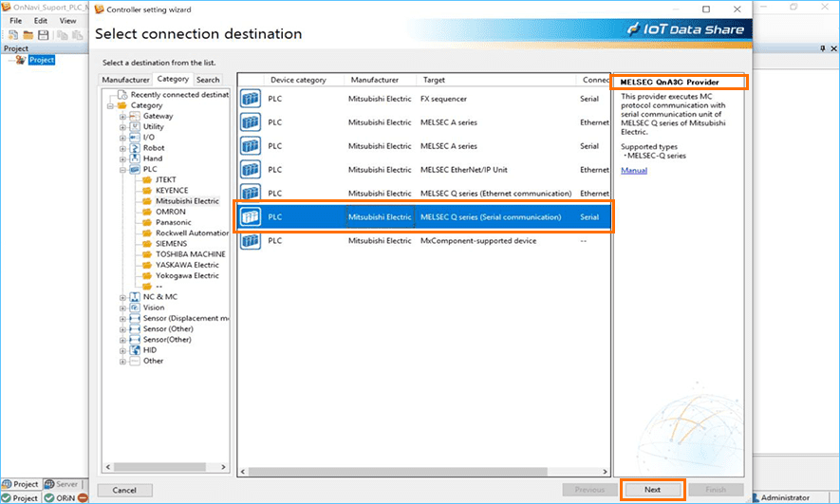
Task: Click the NC & MC category icon
Action: tap(135, 297)
